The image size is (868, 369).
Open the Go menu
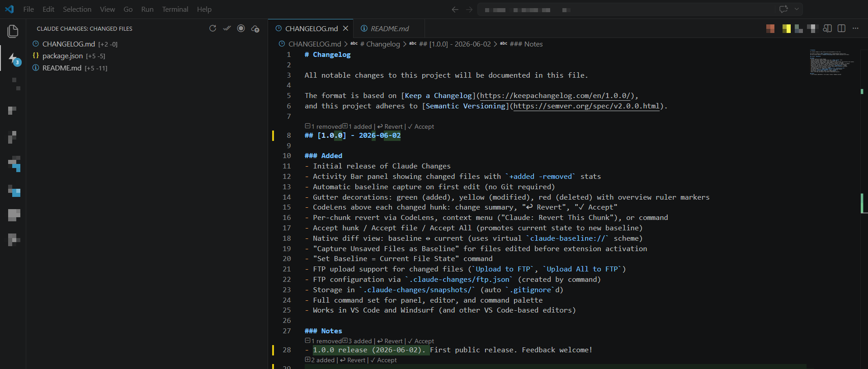128,9
